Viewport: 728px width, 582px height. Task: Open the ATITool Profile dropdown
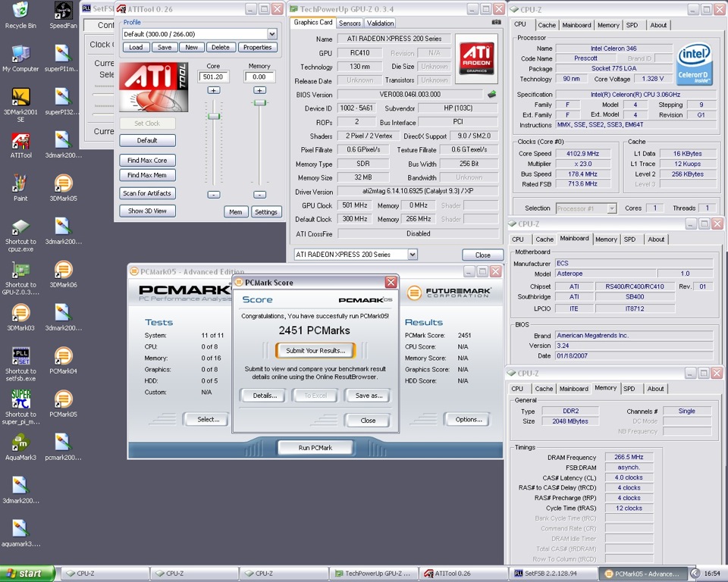tap(272, 34)
